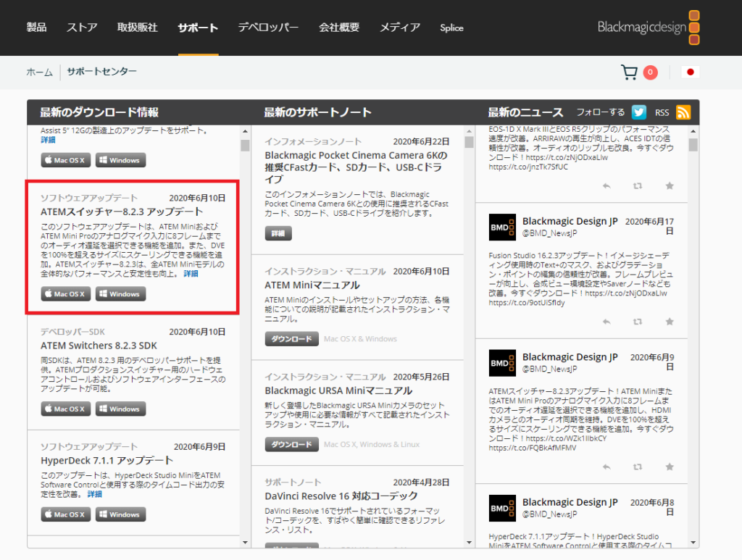Click news panel scrollbar thumb
The height and width of the screenshot is (560, 742).
click(693, 145)
